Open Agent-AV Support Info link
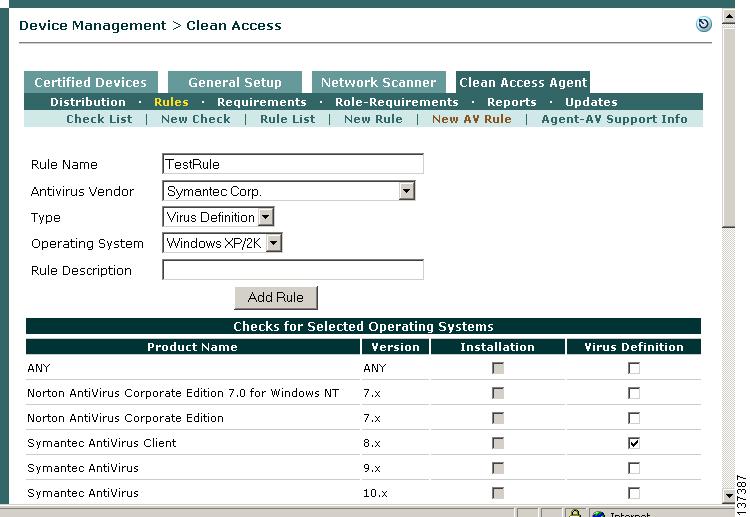 pos(614,119)
